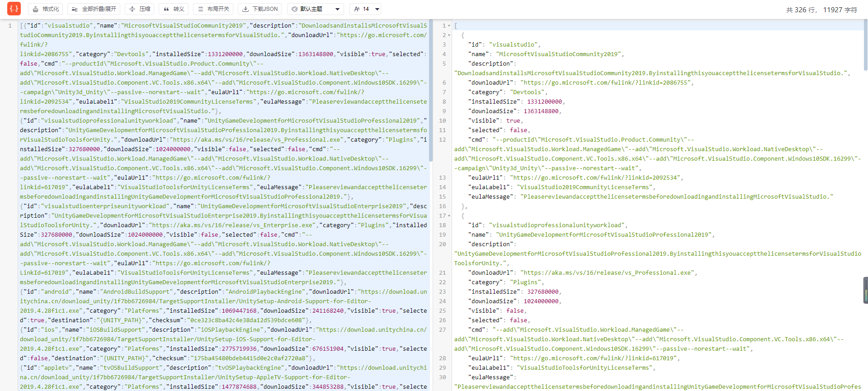Screen dimensions: 868x391
Task: Open the font size 14 dropdown
Action: click(365, 9)
